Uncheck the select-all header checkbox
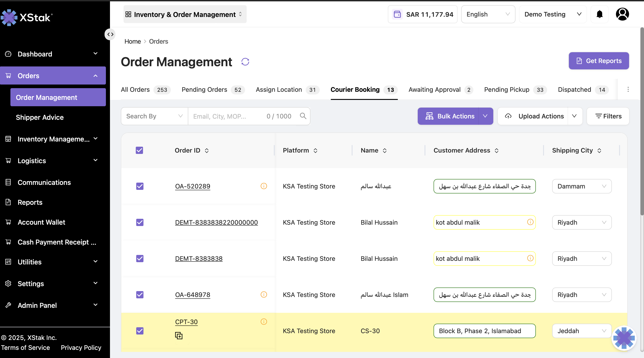Image resolution: width=644 pixels, height=358 pixels. point(139,150)
